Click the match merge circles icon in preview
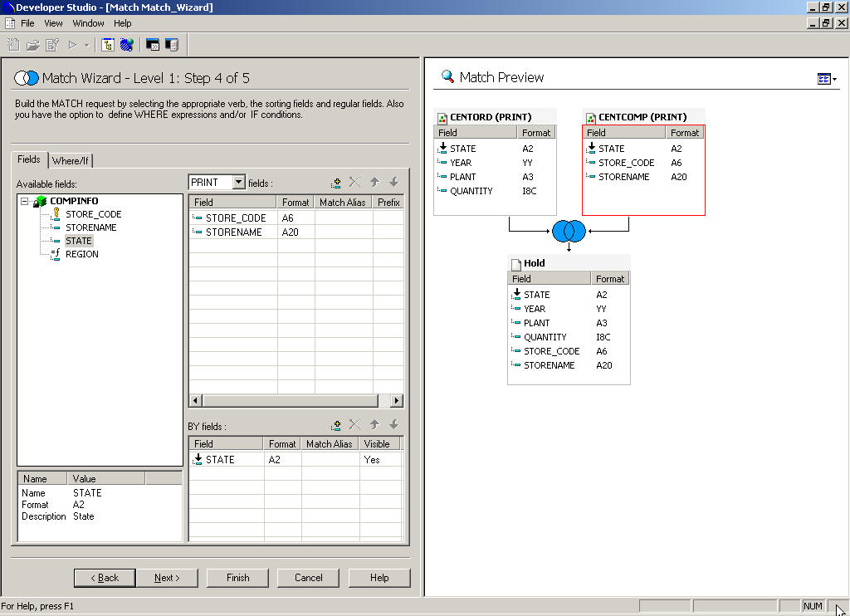This screenshot has width=850, height=616. click(x=569, y=231)
